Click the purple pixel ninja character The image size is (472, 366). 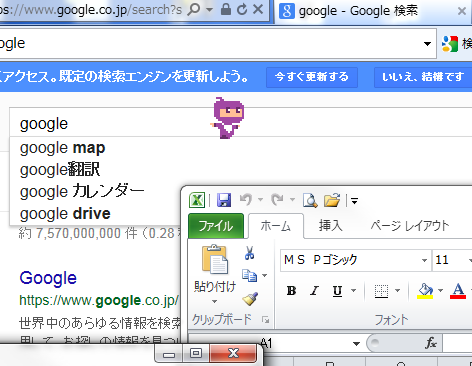(x=228, y=118)
